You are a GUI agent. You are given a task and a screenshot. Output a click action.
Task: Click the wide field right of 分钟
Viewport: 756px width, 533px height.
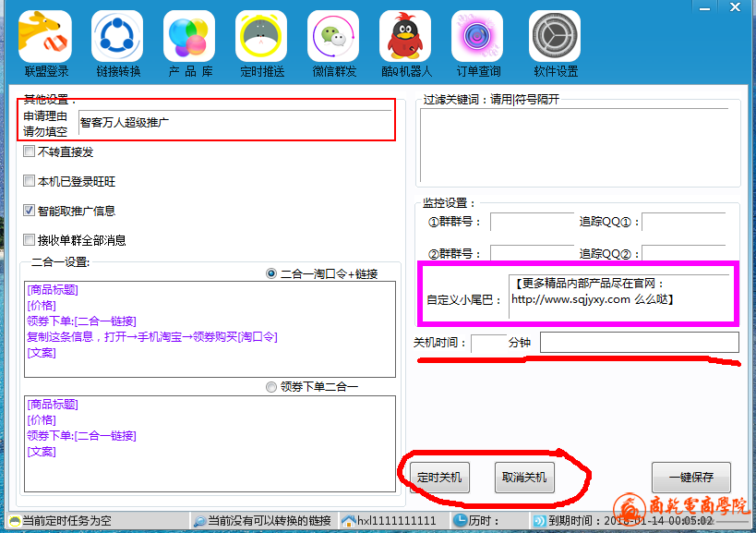point(640,343)
